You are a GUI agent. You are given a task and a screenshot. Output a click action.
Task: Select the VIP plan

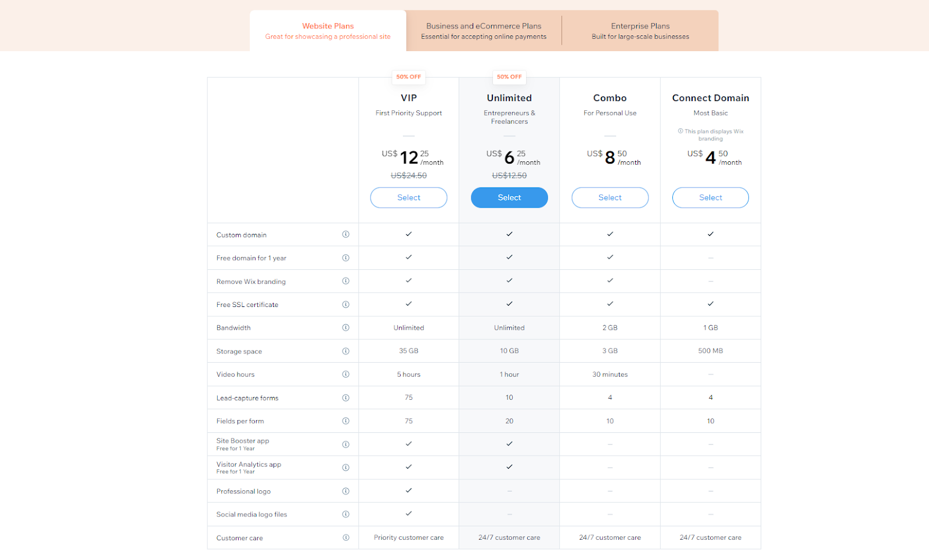tap(409, 197)
